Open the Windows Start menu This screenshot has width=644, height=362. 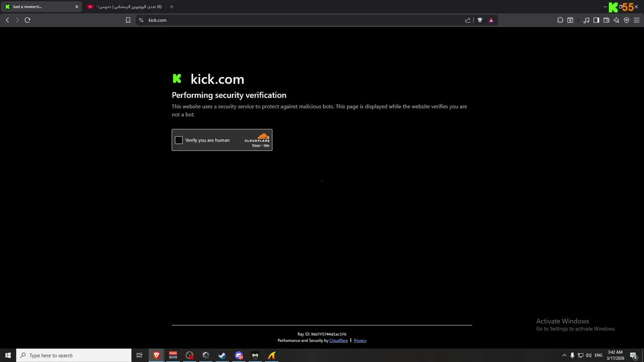click(x=8, y=355)
